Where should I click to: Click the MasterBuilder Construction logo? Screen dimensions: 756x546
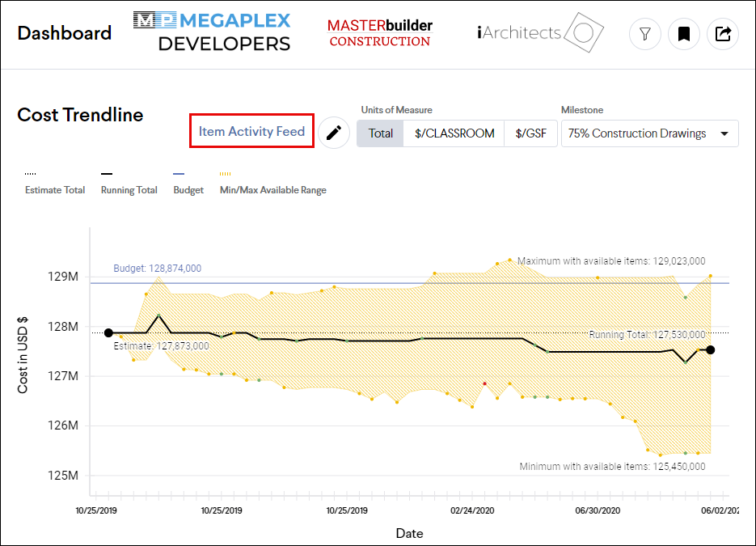(x=380, y=33)
